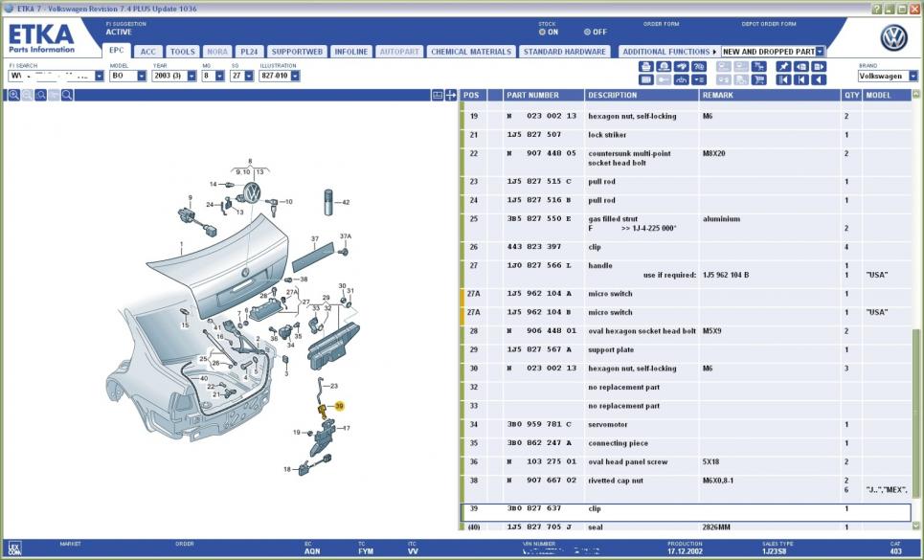The image size is (924, 560).
Task: Click the DESCRIPTION column header
Action: click(x=642, y=95)
